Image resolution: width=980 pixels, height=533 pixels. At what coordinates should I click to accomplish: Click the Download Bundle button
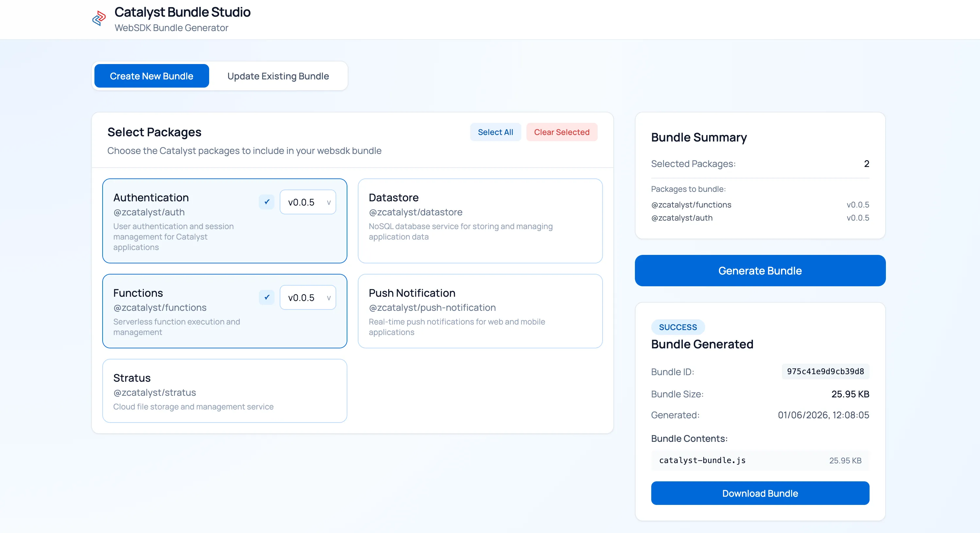[x=760, y=493]
